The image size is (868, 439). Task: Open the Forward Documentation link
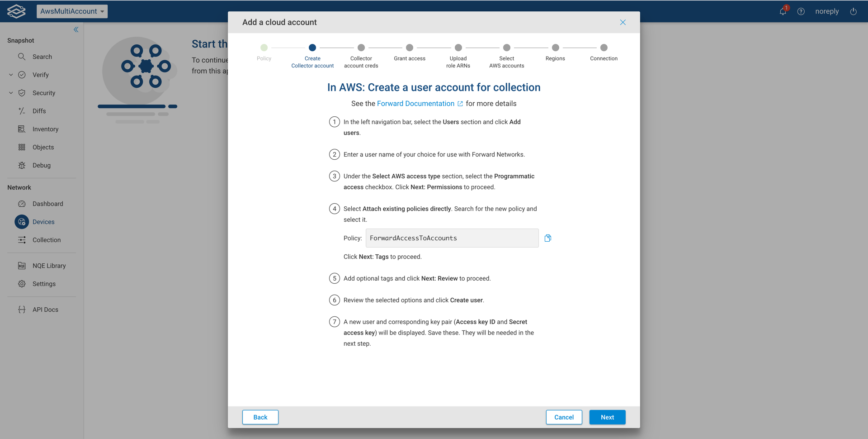(x=416, y=103)
